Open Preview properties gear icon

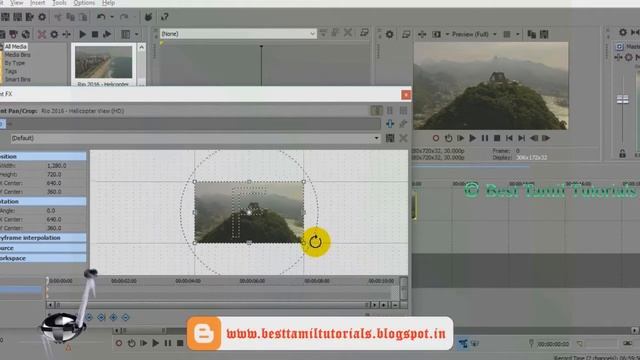(389, 34)
